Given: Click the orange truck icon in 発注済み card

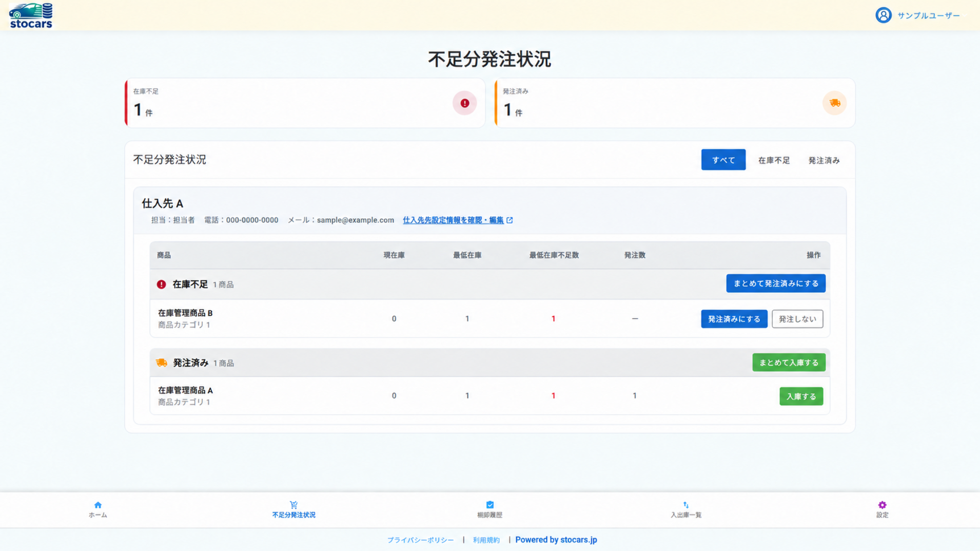Looking at the screenshot, I should [834, 103].
